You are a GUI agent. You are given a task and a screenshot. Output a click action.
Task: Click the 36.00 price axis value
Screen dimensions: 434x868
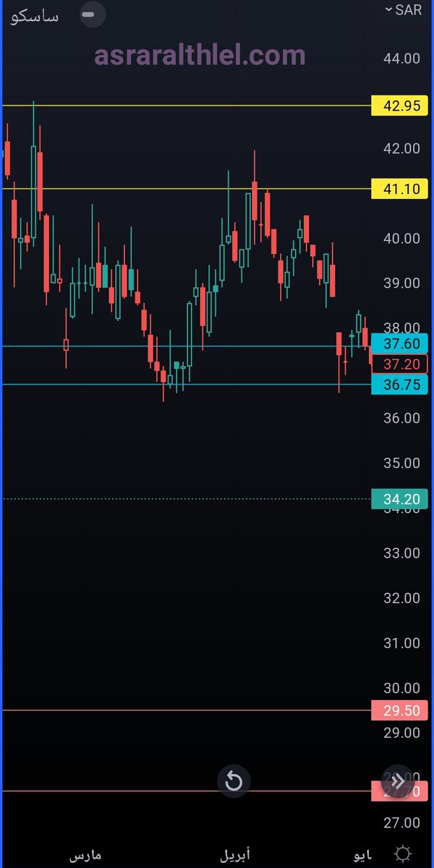coord(401,417)
